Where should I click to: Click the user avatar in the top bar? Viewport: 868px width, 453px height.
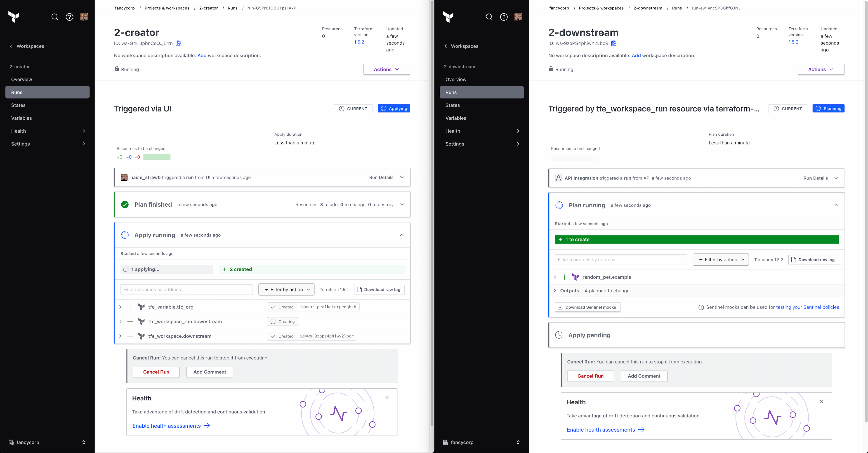pos(84,17)
